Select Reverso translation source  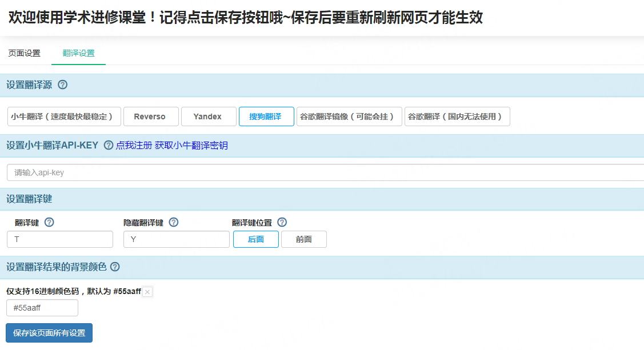point(150,116)
